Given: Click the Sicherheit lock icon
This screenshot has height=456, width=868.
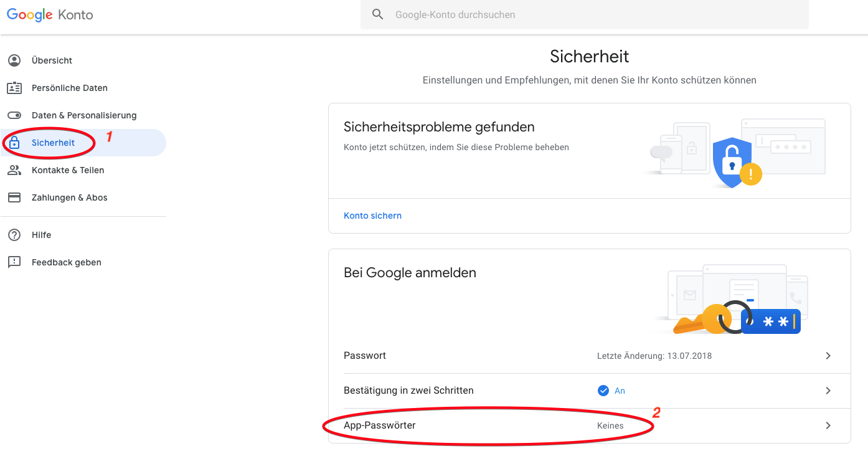Looking at the screenshot, I should (x=14, y=143).
